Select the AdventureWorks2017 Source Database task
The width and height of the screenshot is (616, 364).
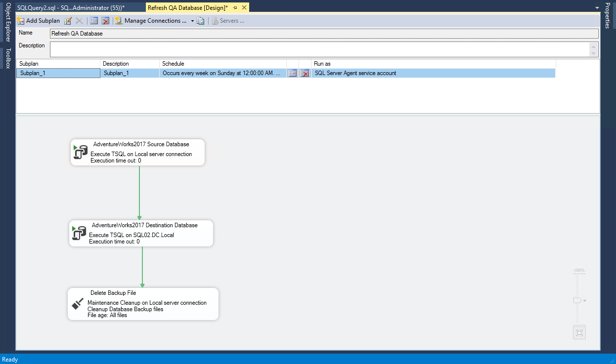tap(137, 152)
